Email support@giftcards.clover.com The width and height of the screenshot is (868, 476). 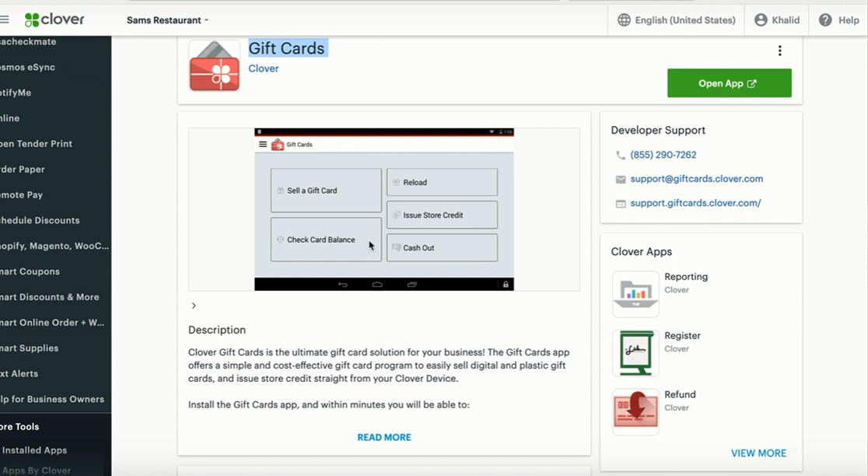pos(696,179)
